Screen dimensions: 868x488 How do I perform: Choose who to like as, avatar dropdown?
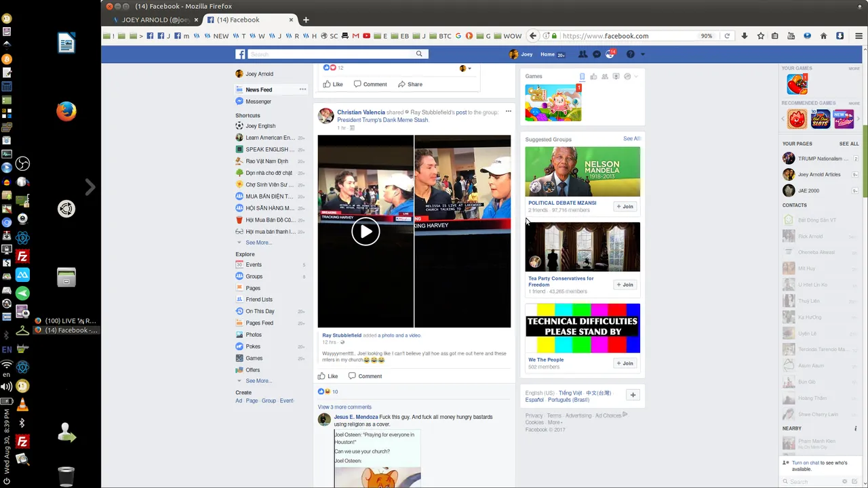[465, 68]
